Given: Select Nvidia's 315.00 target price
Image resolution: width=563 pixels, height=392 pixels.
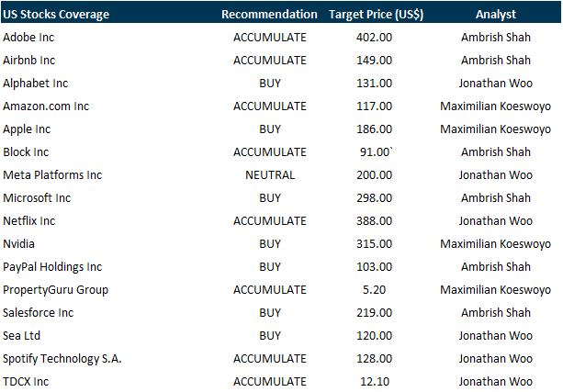Looking at the screenshot, I should click(x=374, y=243).
